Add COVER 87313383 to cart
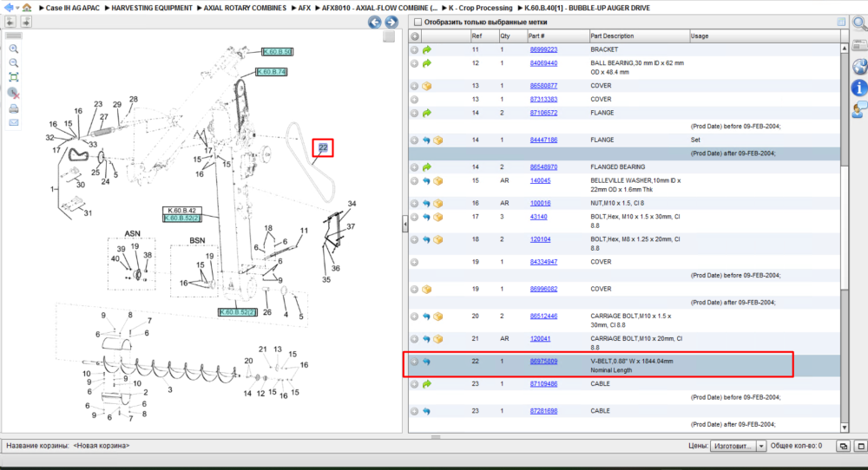868x470 pixels. [x=415, y=100]
